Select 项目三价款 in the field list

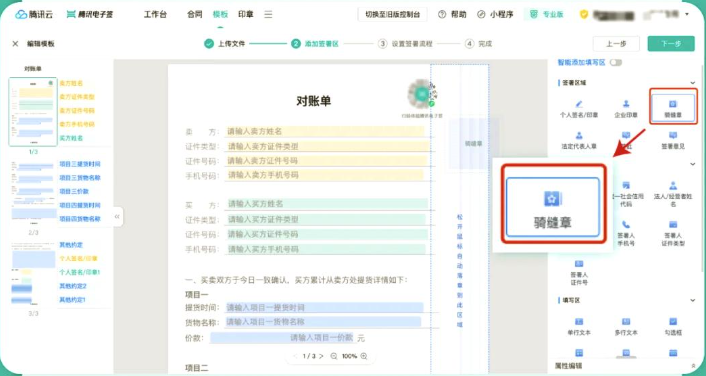pyautogui.click(x=74, y=191)
